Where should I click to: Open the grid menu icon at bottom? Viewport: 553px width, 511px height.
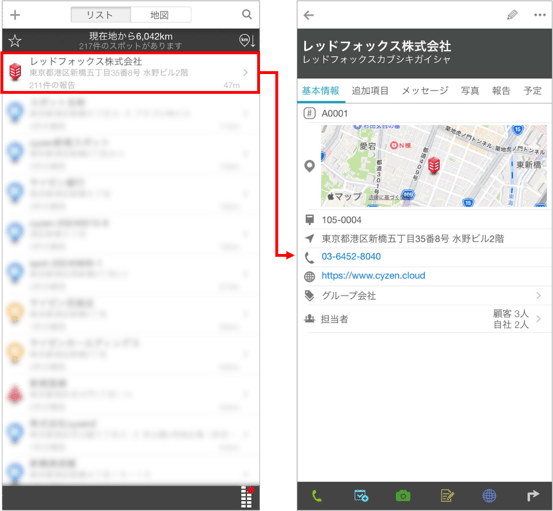pyautogui.click(x=247, y=497)
